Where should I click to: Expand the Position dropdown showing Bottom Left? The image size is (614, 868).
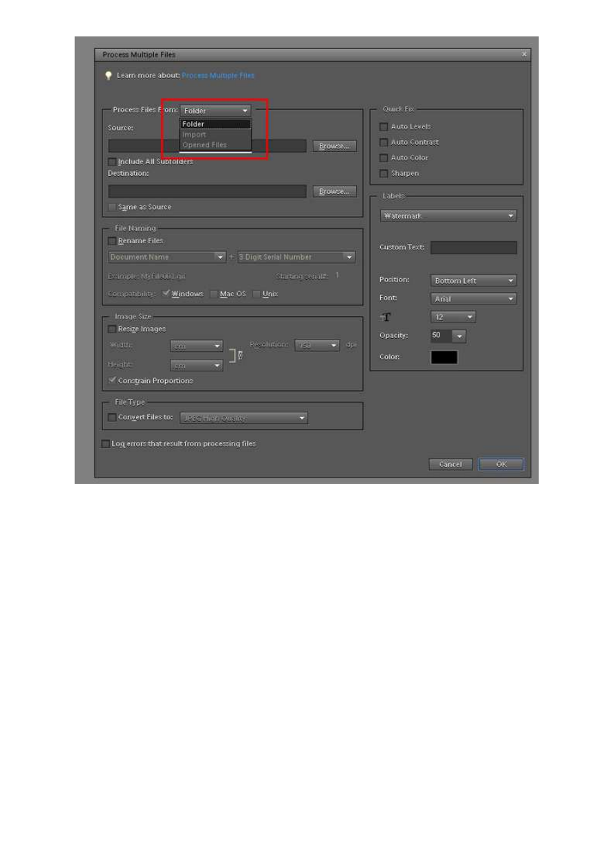[474, 280]
